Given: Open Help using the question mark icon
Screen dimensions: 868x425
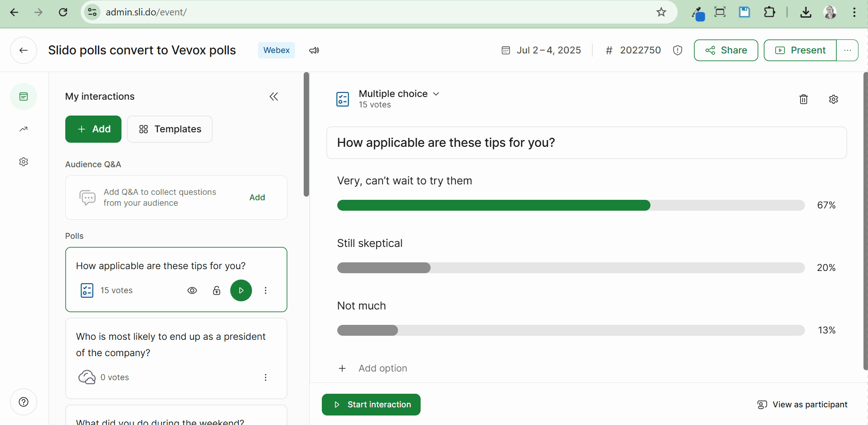Looking at the screenshot, I should pyautogui.click(x=23, y=401).
